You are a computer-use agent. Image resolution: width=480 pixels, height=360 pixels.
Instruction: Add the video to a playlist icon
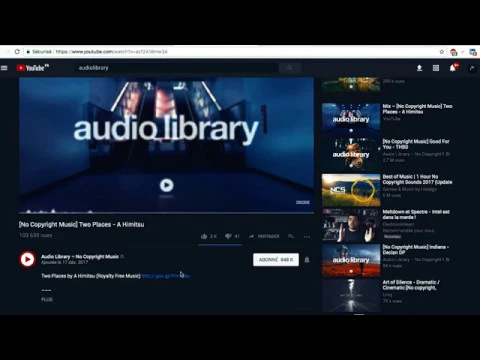click(x=291, y=236)
